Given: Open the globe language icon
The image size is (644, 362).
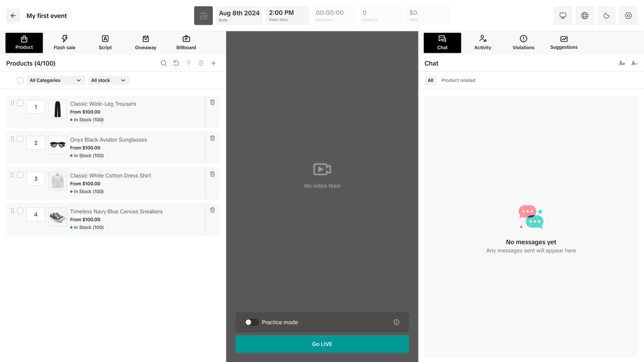Looking at the screenshot, I should (x=585, y=16).
